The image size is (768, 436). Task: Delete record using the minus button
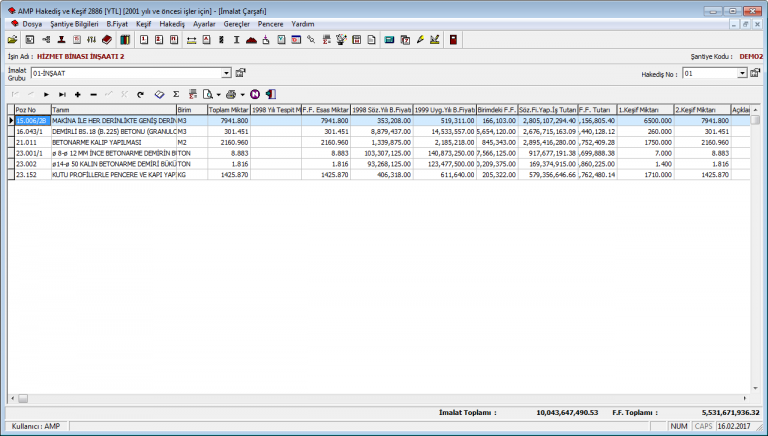point(93,93)
